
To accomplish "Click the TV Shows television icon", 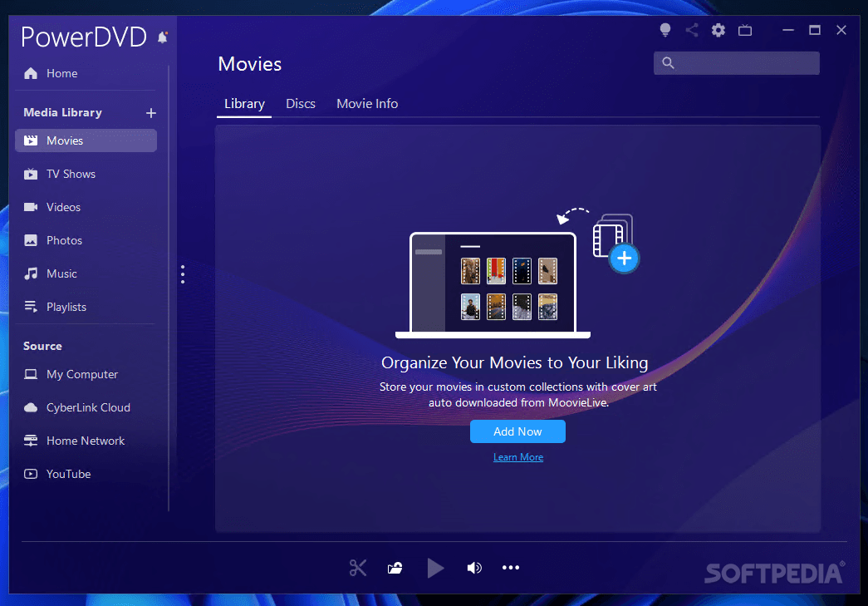I will pyautogui.click(x=31, y=174).
